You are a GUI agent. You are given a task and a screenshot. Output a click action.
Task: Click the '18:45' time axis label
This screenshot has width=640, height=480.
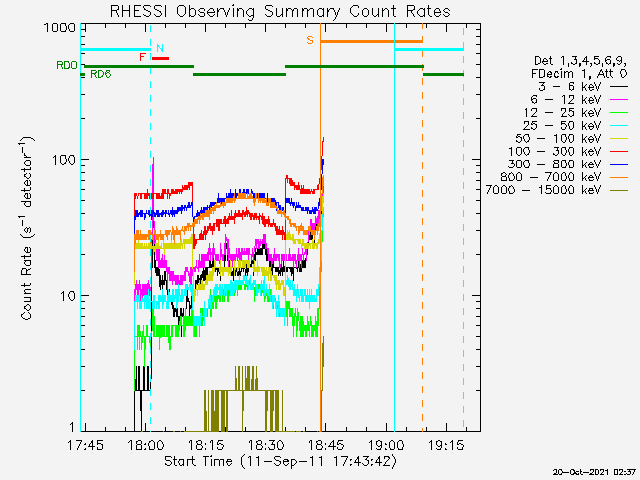point(326,445)
